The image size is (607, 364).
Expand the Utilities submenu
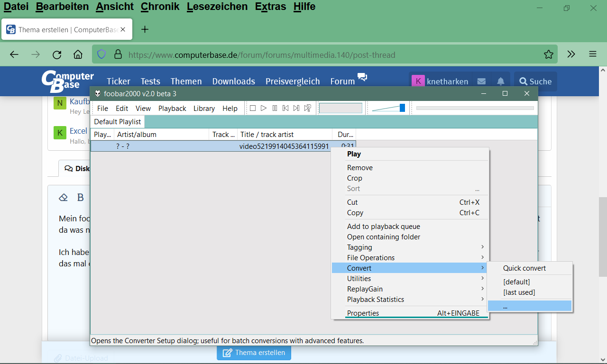pyautogui.click(x=410, y=279)
